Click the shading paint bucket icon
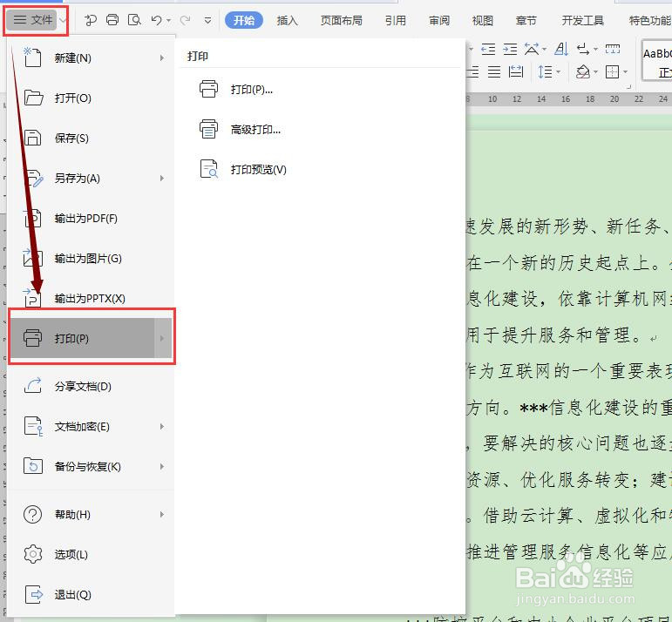 click(583, 71)
